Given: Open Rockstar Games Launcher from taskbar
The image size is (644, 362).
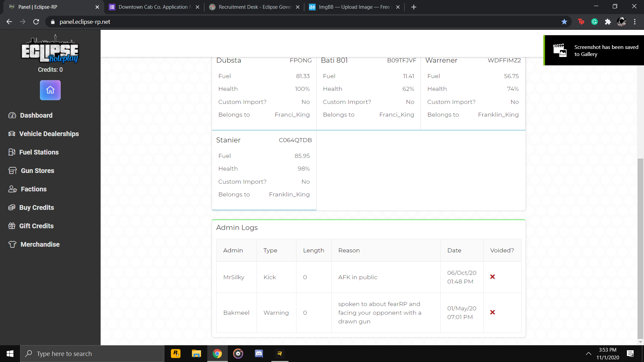Looking at the screenshot, I should (176, 354).
